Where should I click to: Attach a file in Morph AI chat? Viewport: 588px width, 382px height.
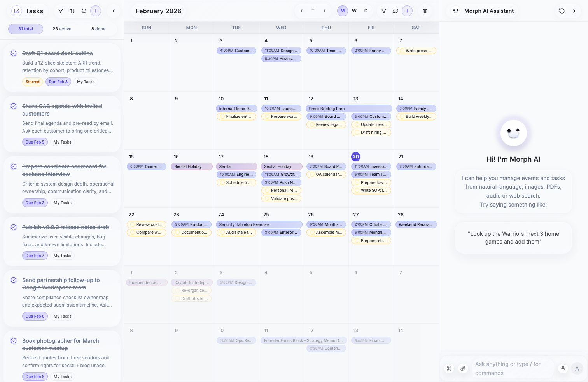tap(463, 368)
